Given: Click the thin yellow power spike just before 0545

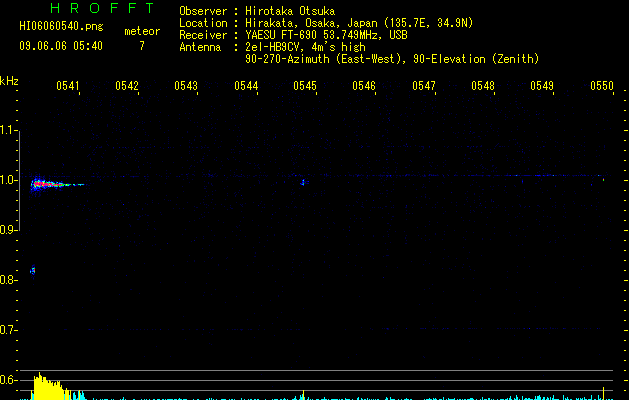Looking at the screenshot, I should tap(304, 395).
